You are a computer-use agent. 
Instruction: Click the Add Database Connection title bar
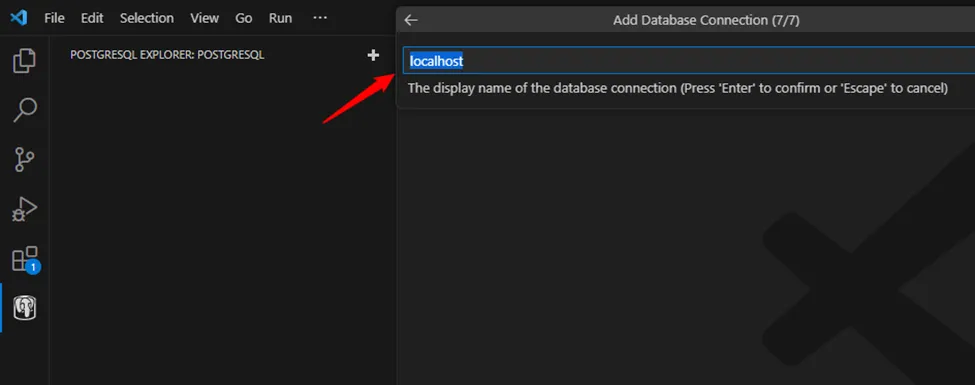706,20
